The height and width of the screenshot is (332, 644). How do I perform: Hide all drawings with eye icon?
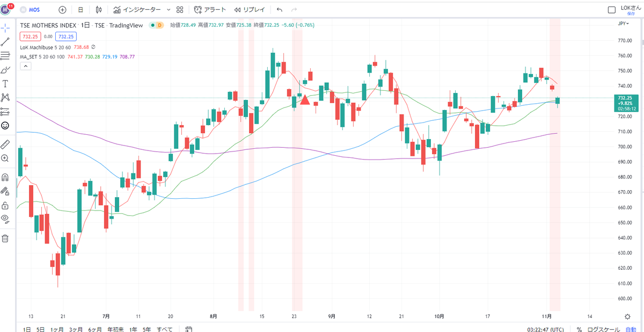click(5, 219)
